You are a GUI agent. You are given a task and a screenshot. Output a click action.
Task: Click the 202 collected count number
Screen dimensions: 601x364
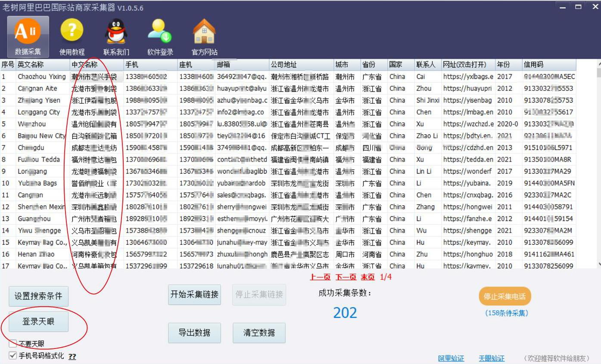[345, 313]
